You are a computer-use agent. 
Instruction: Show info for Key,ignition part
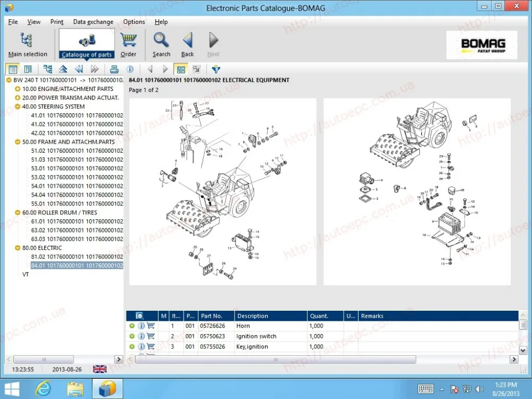(x=141, y=346)
